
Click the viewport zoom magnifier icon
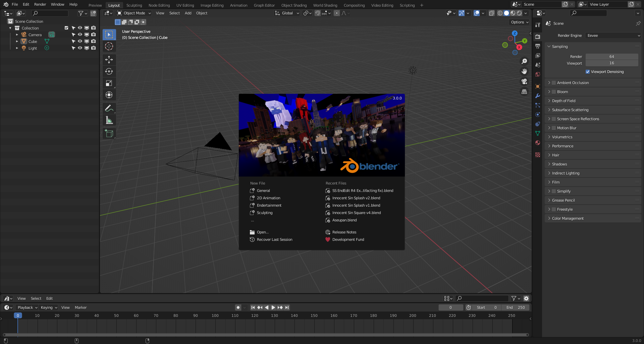point(524,61)
